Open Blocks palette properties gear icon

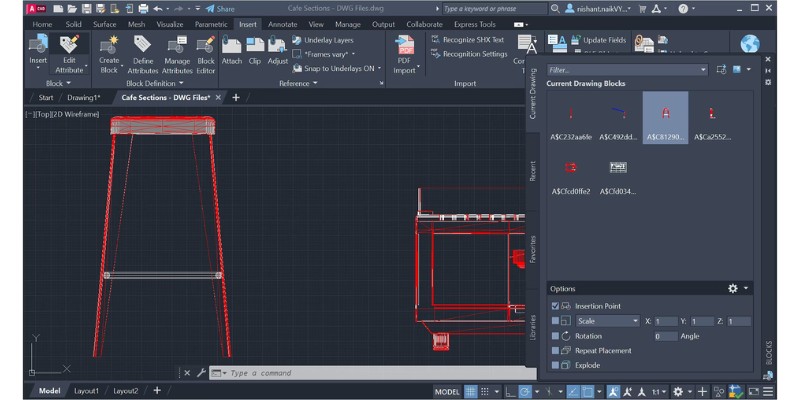(x=768, y=82)
